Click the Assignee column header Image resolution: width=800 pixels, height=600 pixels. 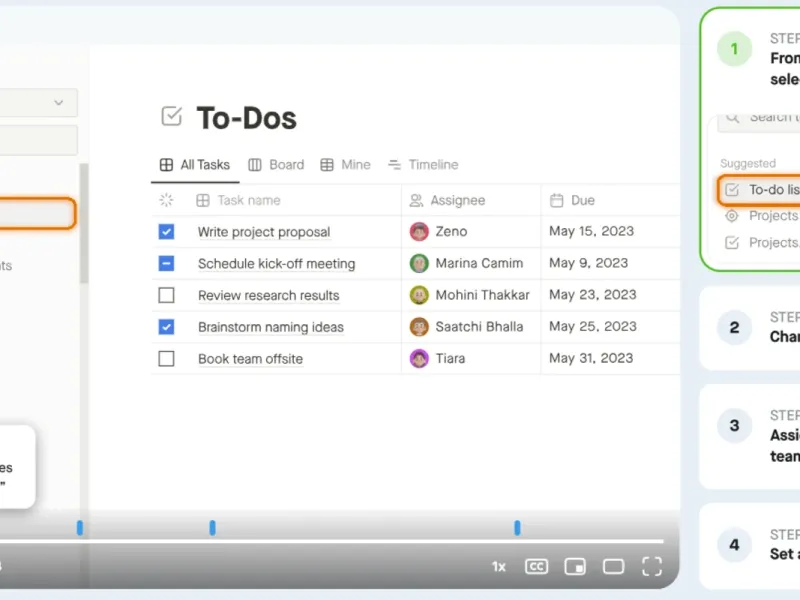pos(447,200)
